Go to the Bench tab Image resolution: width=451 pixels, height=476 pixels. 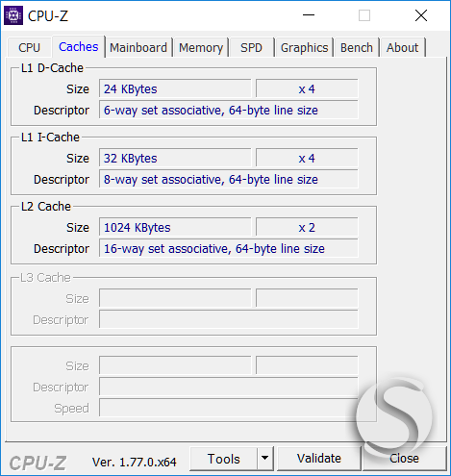pyautogui.click(x=357, y=47)
